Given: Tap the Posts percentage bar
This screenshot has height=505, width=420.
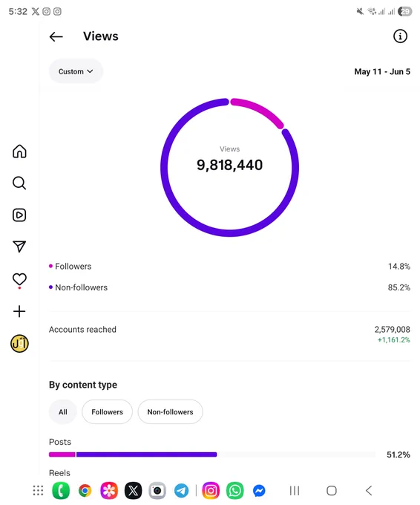Looking at the screenshot, I should 212,454.
